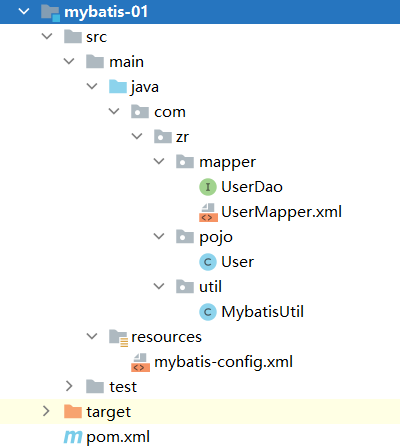Click the blue java source folder icon
Image resolution: width=400 pixels, height=447 pixels.
(118, 87)
